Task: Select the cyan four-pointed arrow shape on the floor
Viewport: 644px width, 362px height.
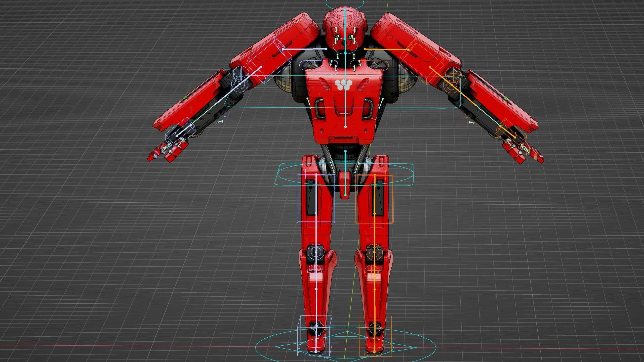Action: coord(346,347)
